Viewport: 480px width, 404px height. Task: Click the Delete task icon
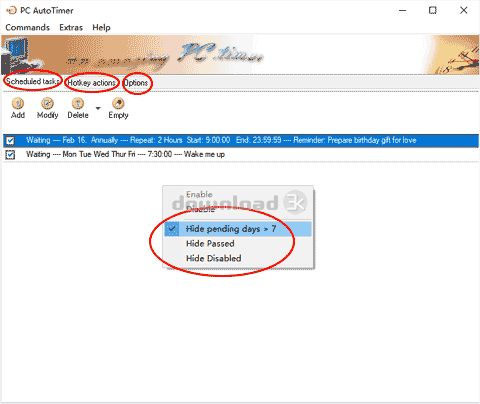click(78, 103)
